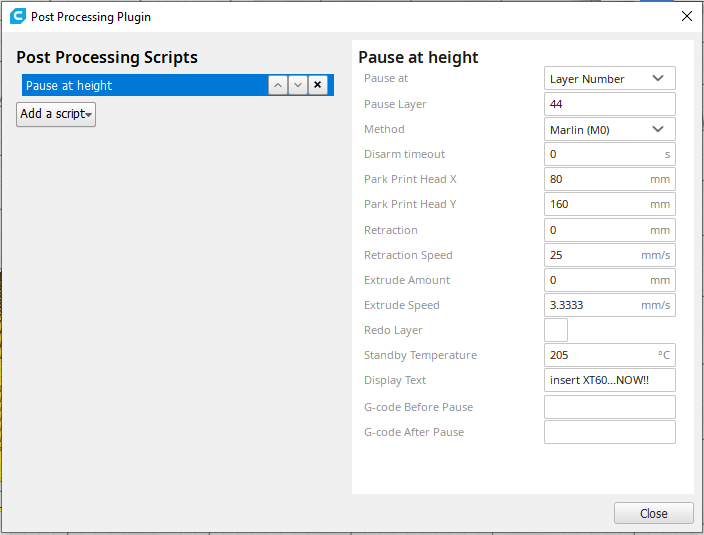
Task: Edit the Park Print Head Y value
Action: click(x=610, y=204)
